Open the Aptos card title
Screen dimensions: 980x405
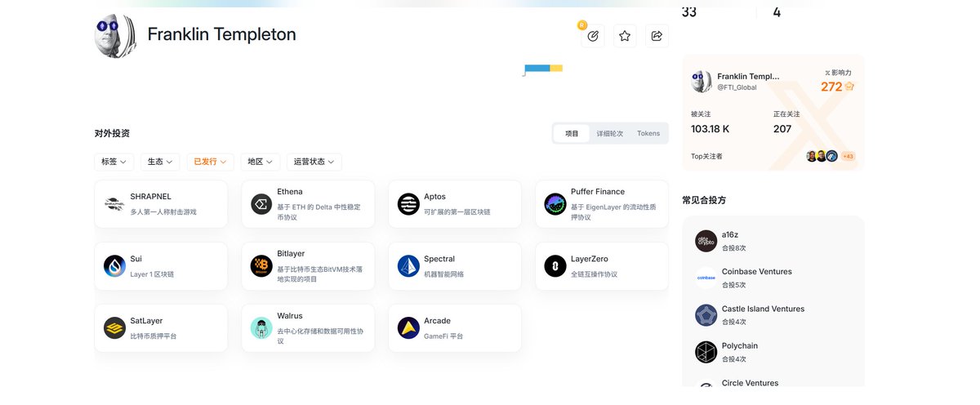click(x=435, y=197)
